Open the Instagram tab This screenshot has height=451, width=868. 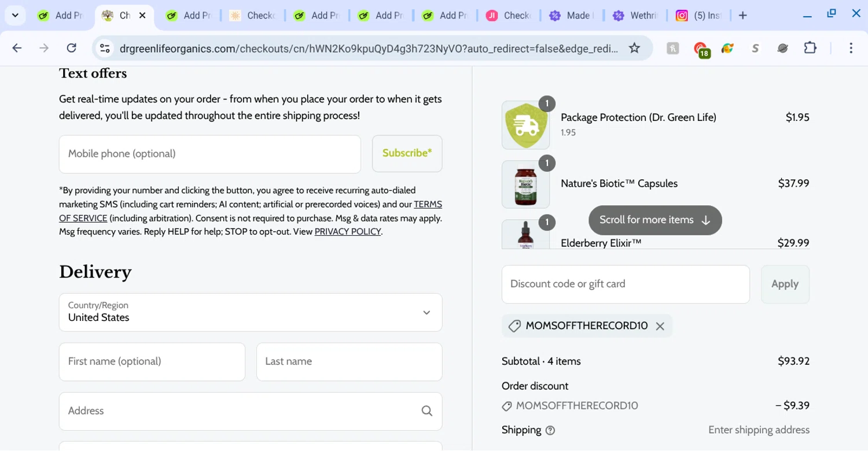[699, 16]
